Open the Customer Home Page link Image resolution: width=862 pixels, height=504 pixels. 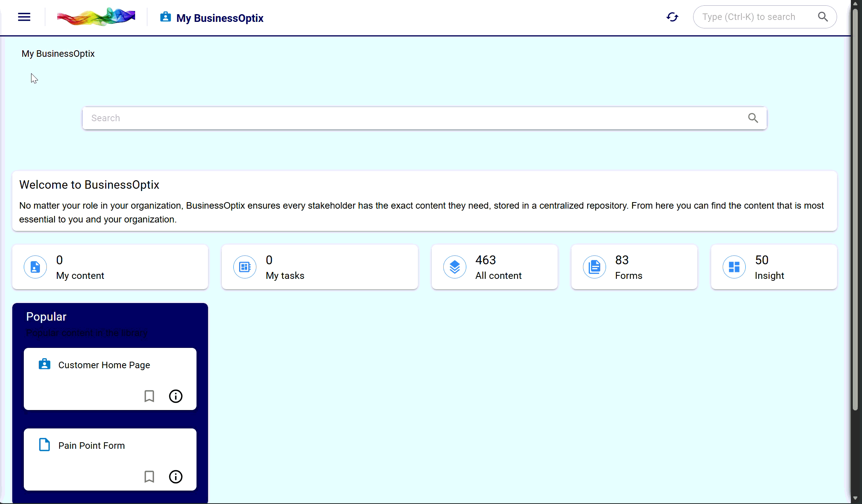104,365
